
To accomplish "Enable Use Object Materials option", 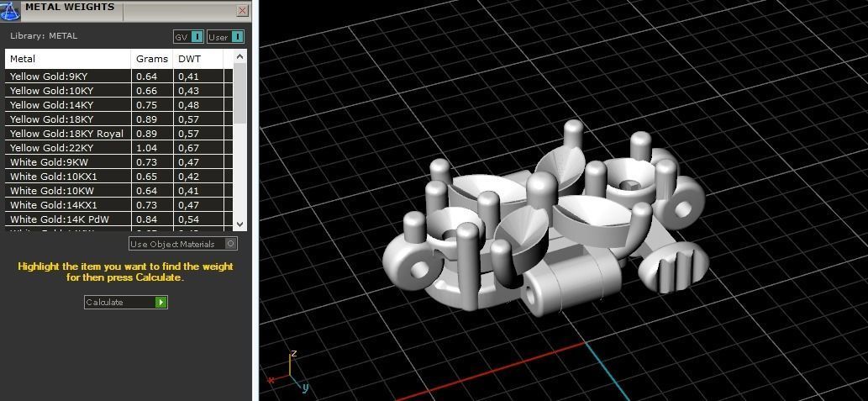I will (182, 244).
